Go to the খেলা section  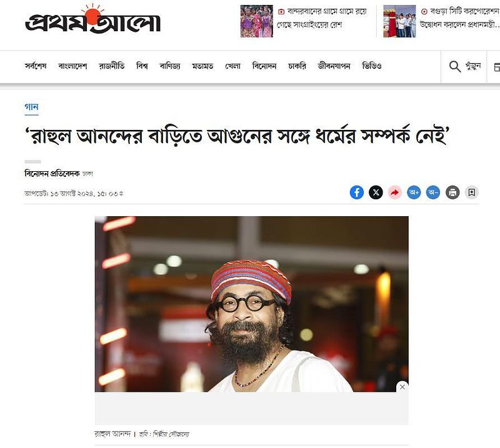(x=232, y=66)
